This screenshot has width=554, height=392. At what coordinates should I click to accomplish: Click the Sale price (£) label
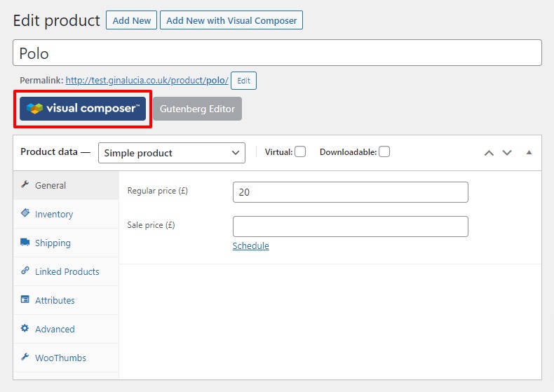click(x=151, y=225)
